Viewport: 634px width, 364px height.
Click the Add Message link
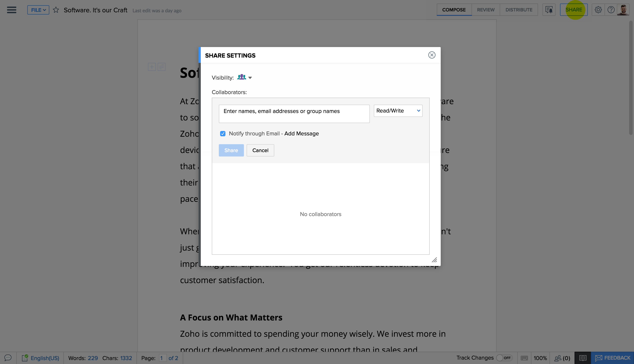(x=301, y=133)
